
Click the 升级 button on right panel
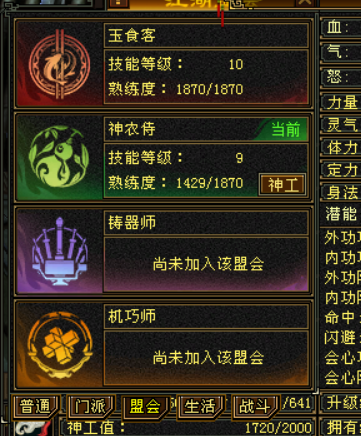341,403
